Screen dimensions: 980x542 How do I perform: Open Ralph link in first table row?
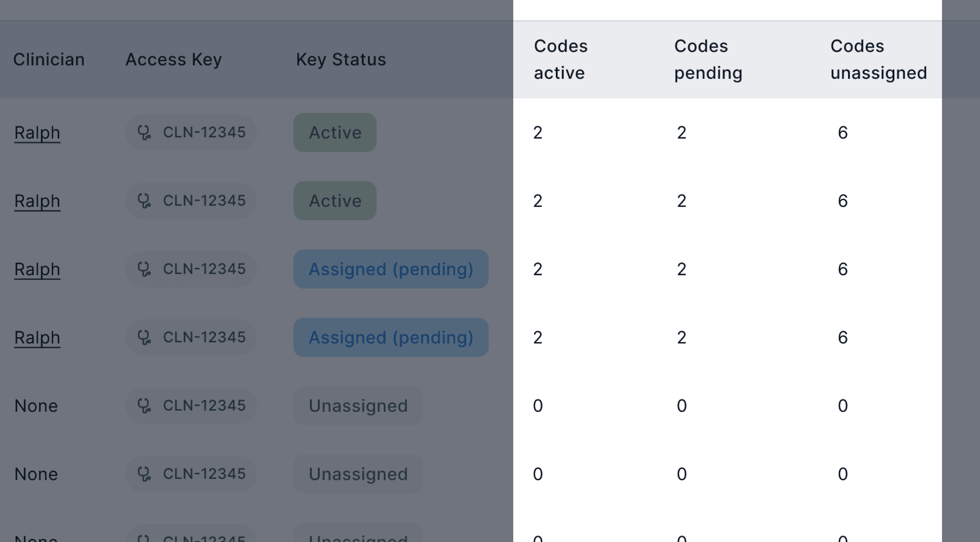point(37,133)
